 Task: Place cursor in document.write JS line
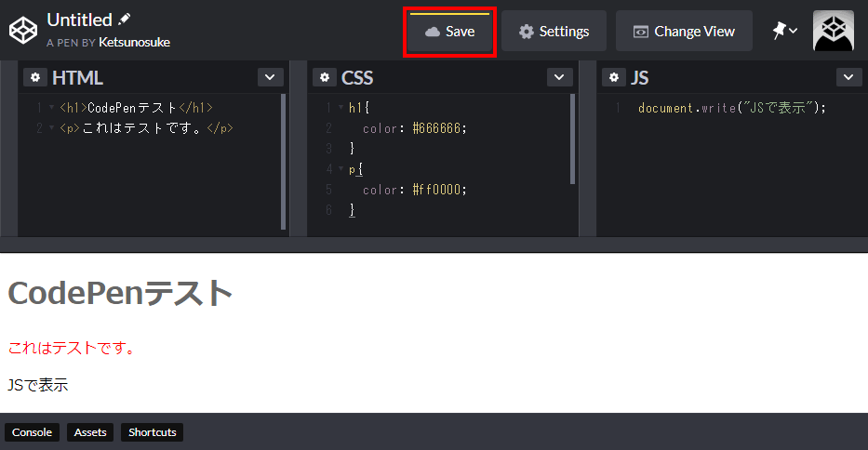[x=732, y=108]
